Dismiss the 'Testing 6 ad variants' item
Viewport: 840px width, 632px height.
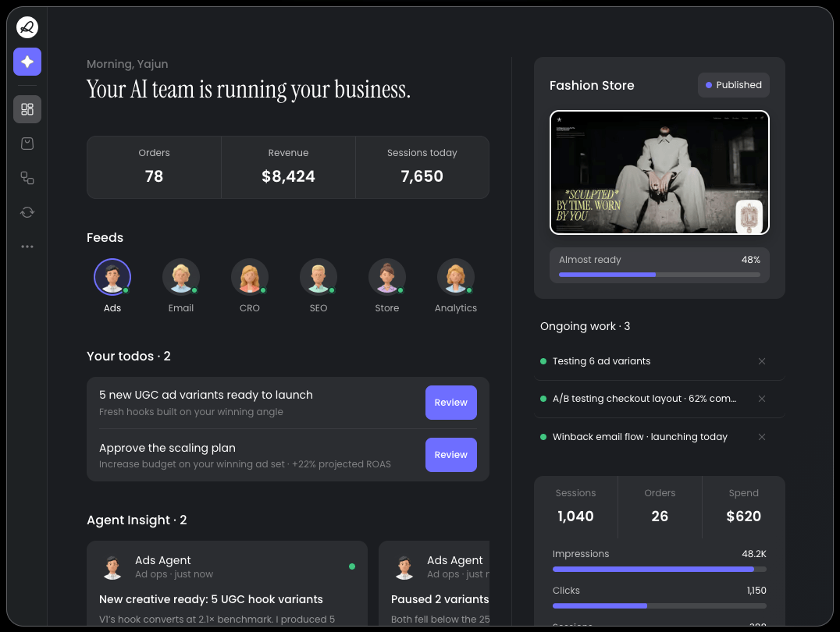[x=762, y=361]
